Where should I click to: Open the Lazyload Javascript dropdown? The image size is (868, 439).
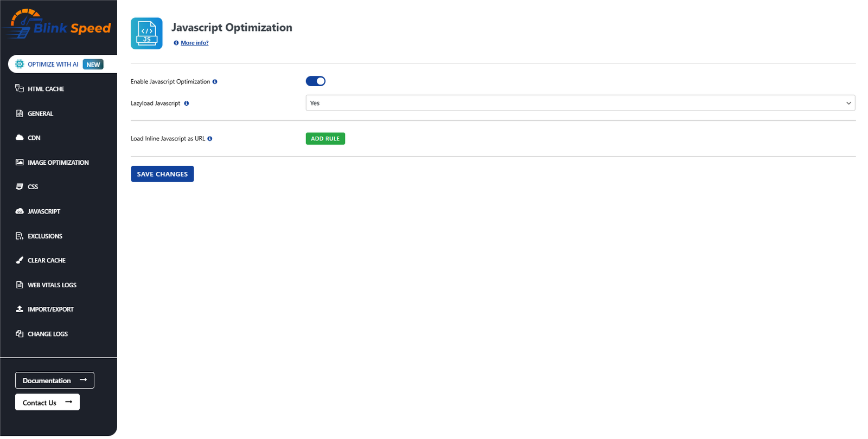point(580,103)
